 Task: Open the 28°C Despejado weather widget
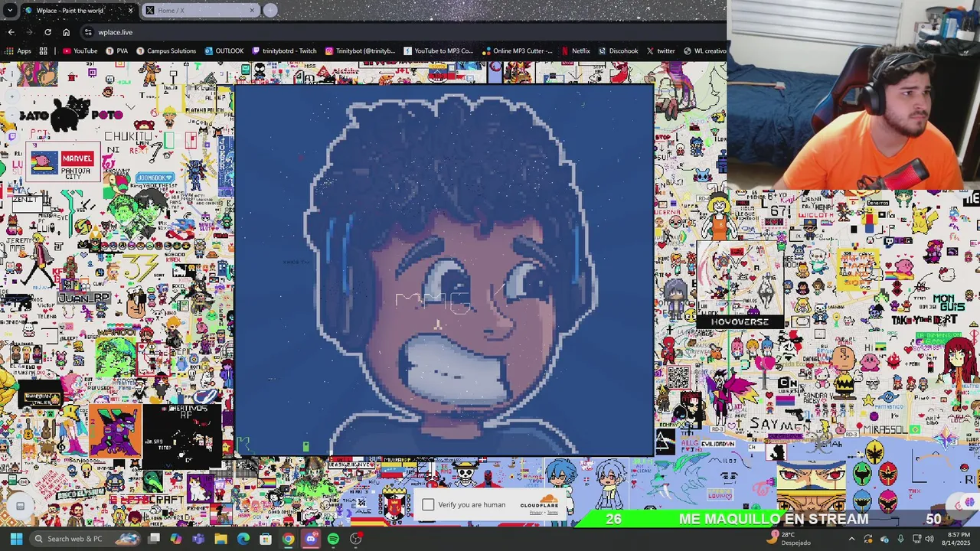[790, 539]
